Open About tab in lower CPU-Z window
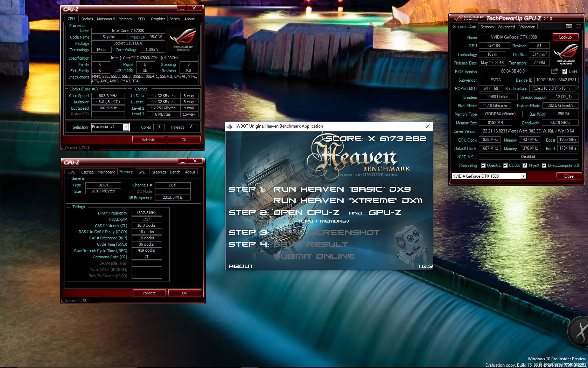The image size is (588, 368). tap(190, 172)
